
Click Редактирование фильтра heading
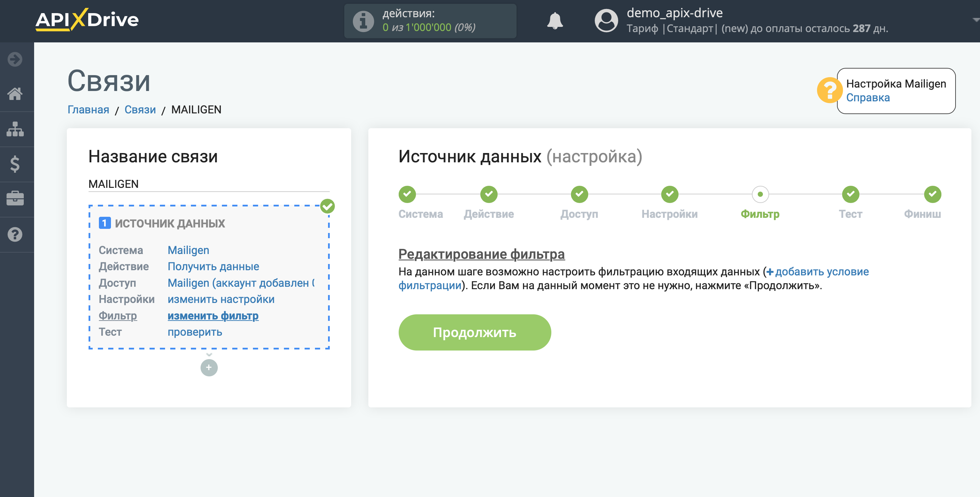click(x=481, y=254)
